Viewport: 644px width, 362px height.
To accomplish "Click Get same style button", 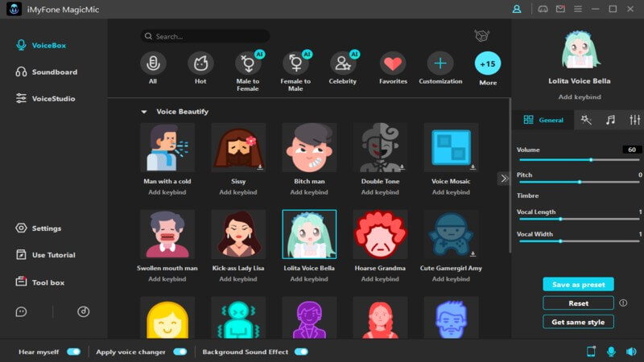I will click(x=578, y=323).
